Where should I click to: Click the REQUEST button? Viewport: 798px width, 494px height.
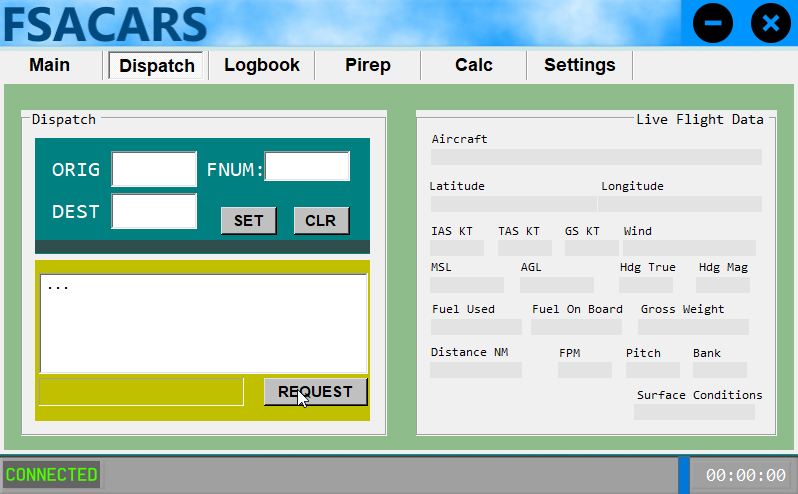coord(315,392)
